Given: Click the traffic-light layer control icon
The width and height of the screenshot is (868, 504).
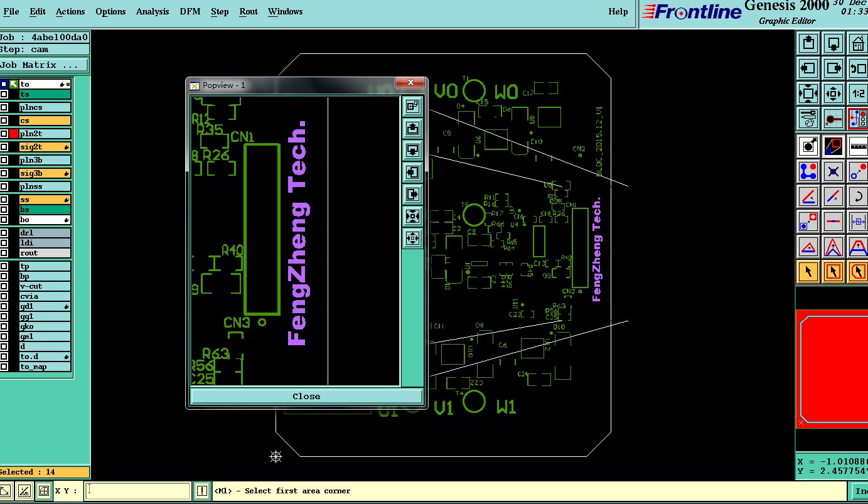Looking at the screenshot, I should (858, 119).
